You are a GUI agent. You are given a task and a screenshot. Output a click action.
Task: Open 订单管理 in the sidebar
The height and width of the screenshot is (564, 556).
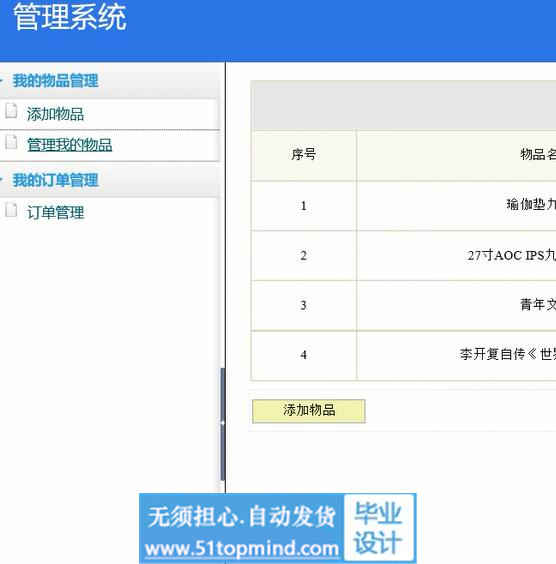(x=55, y=212)
